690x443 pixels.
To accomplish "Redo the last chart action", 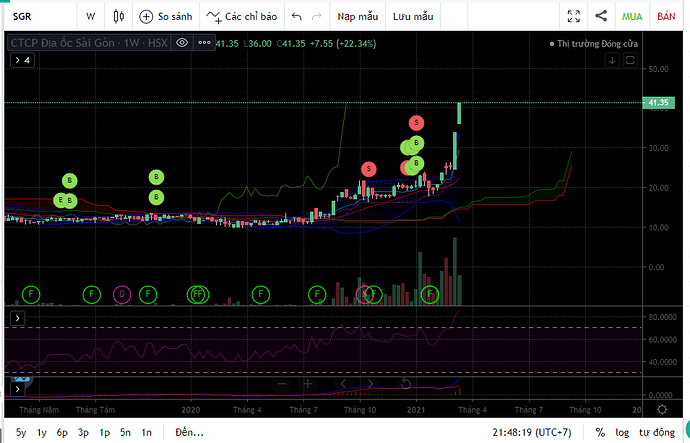I will [316, 17].
